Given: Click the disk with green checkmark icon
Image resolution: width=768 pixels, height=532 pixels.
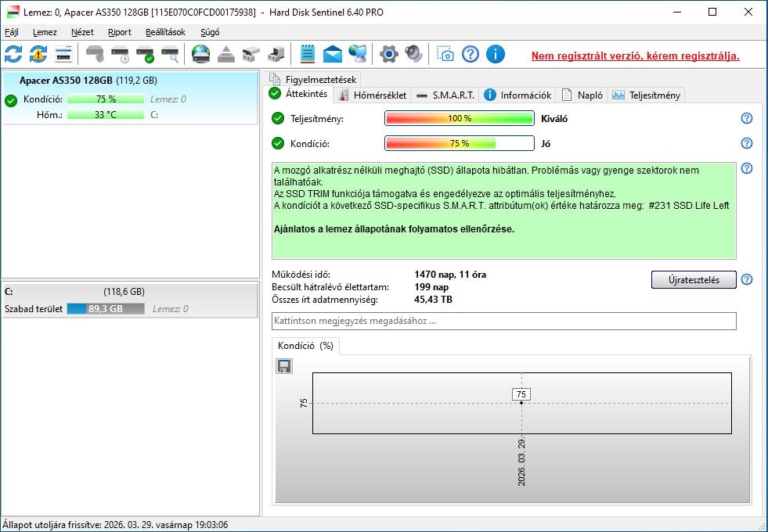Looking at the screenshot, I should (146, 54).
